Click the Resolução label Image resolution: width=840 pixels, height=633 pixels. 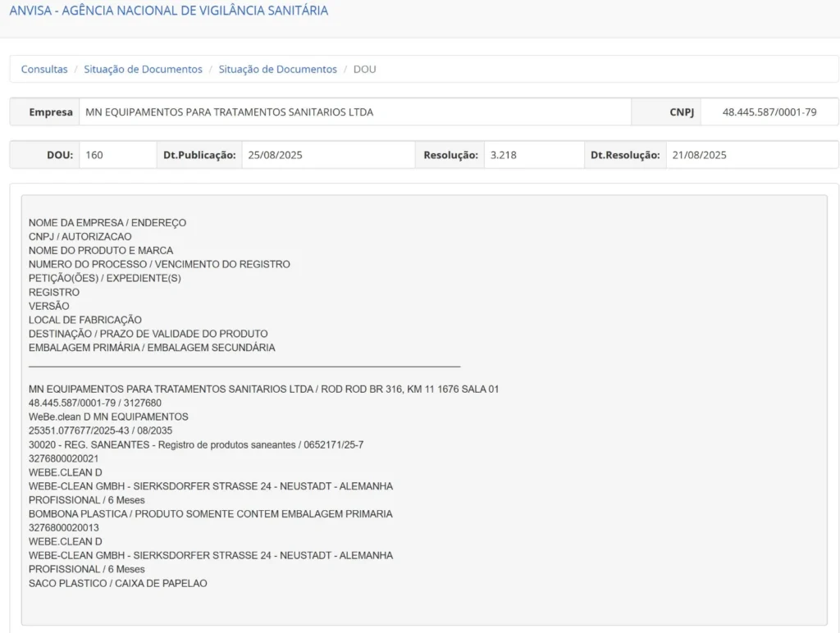[450, 155]
